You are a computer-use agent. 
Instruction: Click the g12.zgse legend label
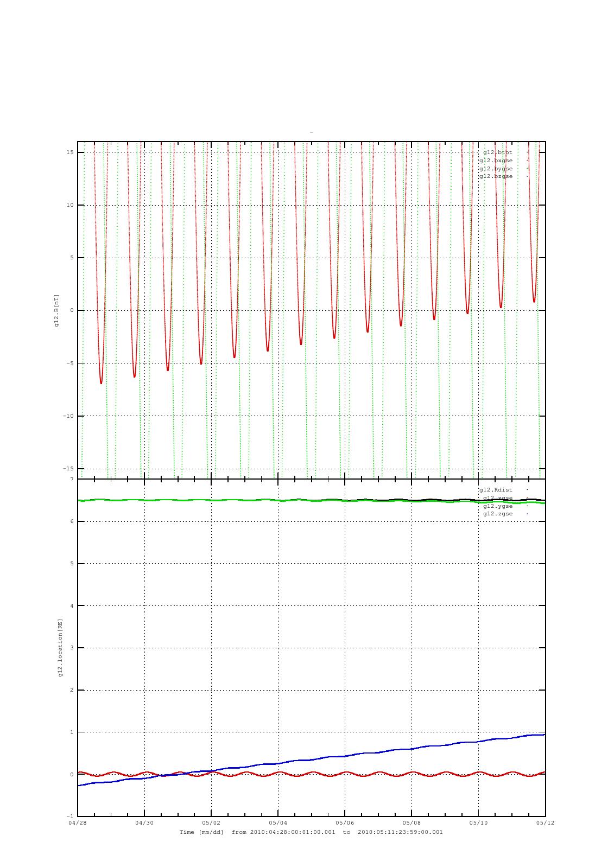pyautogui.click(x=497, y=514)
